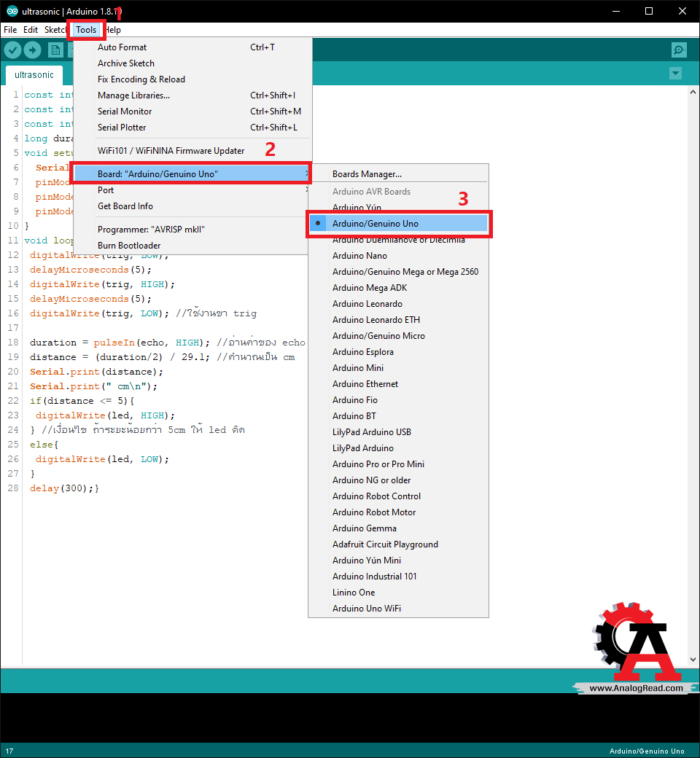Choose Arduino Industrial 101 board
The width and height of the screenshot is (700, 758).
coord(398,577)
